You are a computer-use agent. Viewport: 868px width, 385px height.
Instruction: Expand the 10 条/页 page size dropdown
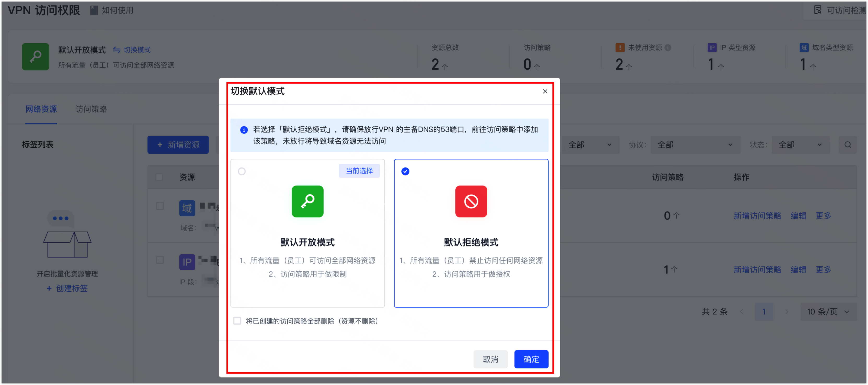828,311
